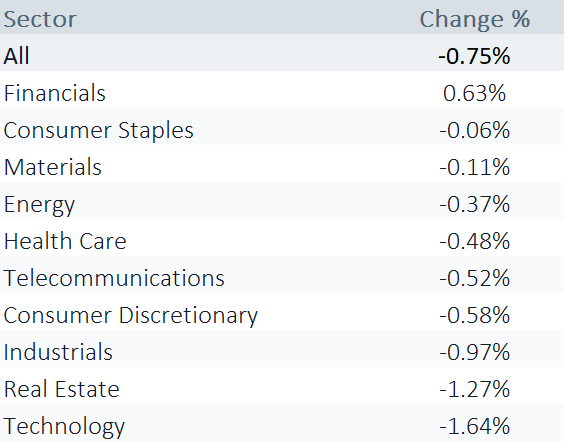Click the -0.52% Telecommunications value
Screen dimensions: 564x442
[x=474, y=278]
